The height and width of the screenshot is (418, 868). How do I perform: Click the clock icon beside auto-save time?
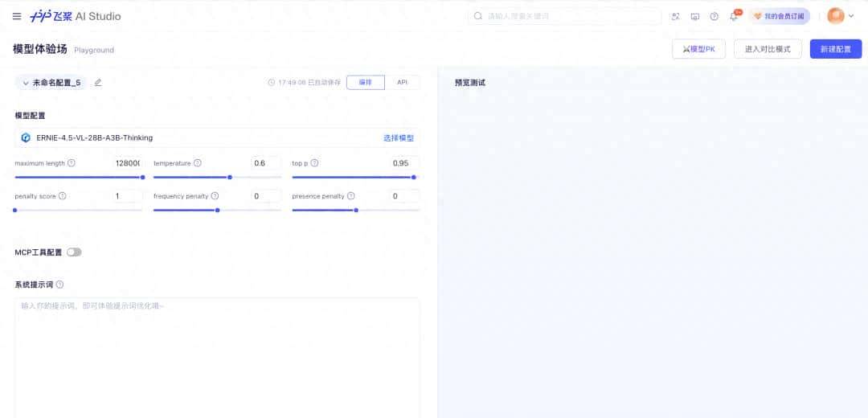(272, 83)
